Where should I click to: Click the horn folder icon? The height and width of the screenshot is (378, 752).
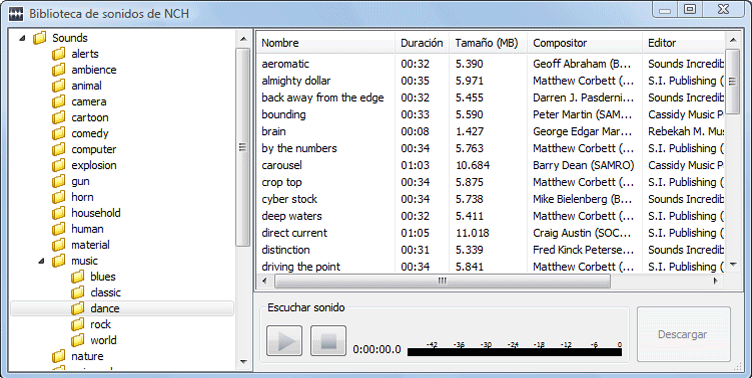click(59, 197)
